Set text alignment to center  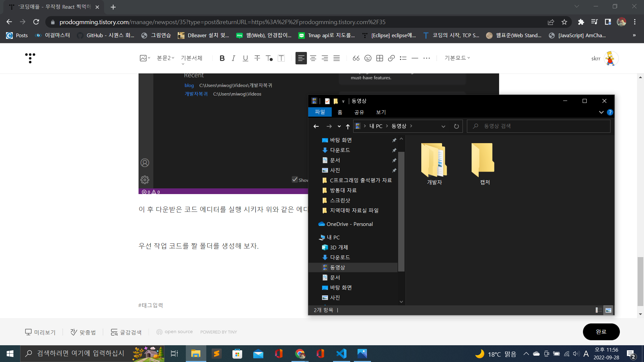[313, 58]
